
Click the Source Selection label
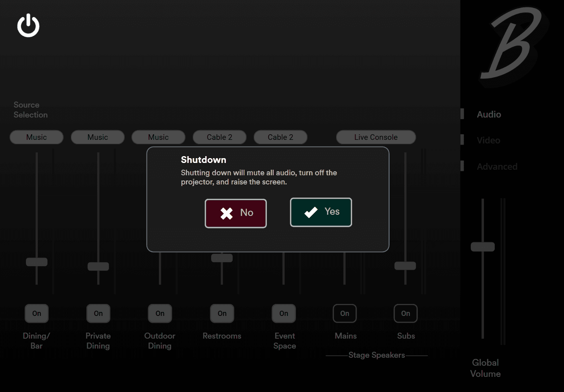click(31, 110)
